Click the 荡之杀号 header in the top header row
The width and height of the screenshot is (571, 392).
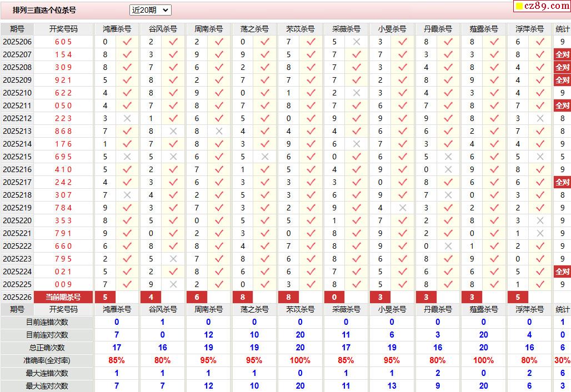tap(254, 29)
